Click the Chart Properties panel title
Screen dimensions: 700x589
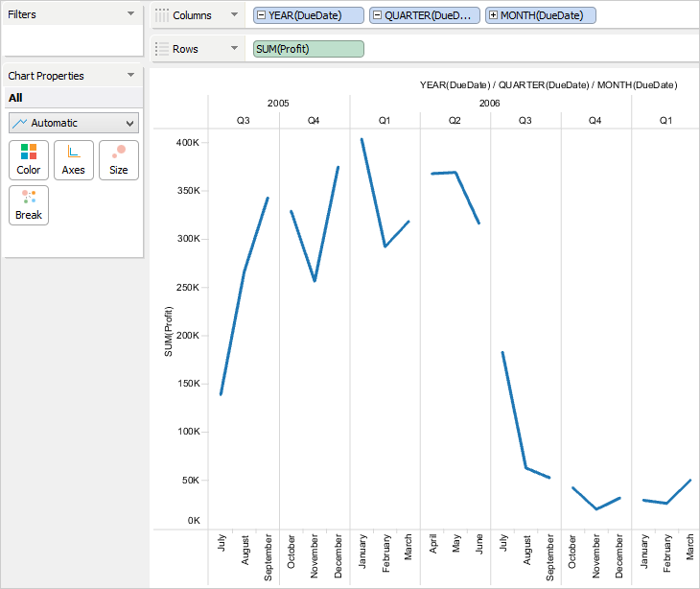pos(46,76)
